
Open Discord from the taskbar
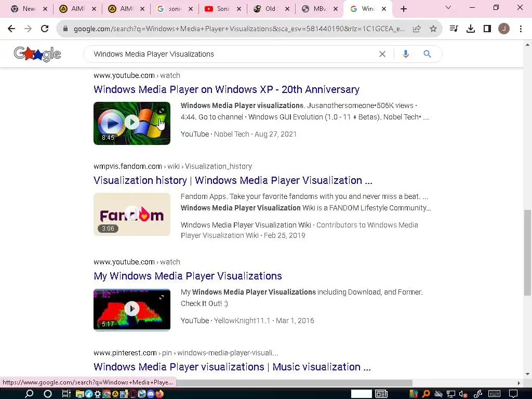pos(150,394)
